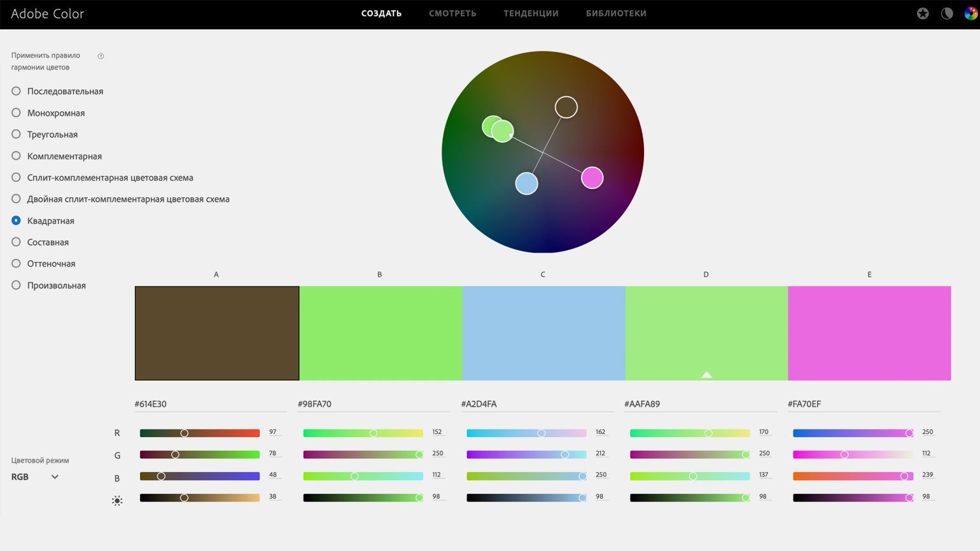Select pink color swatch E
This screenshot has height=551, width=980.
point(869,333)
